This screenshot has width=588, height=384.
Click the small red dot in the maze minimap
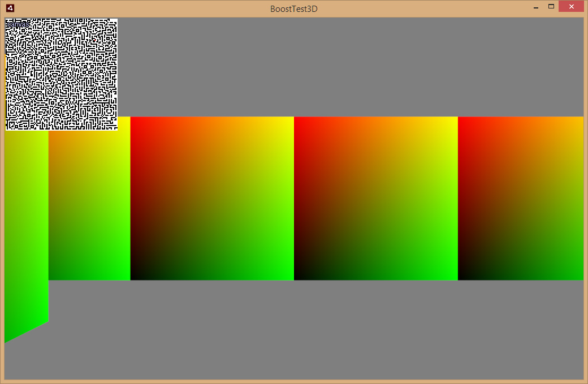click(95, 40)
